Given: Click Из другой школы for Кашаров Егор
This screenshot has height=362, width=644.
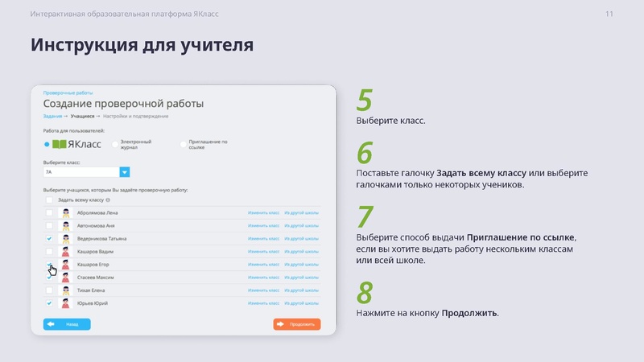Looking at the screenshot, I should tap(301, 265).
